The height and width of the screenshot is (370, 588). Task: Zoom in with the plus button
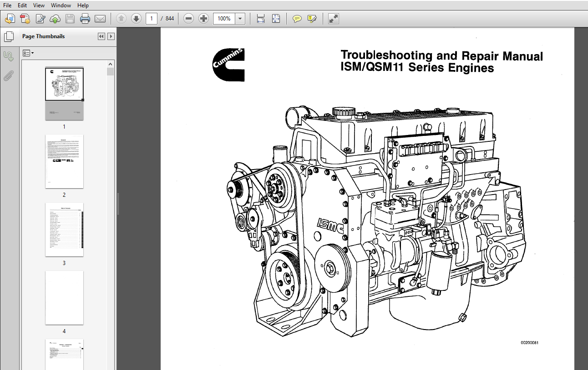204,19
